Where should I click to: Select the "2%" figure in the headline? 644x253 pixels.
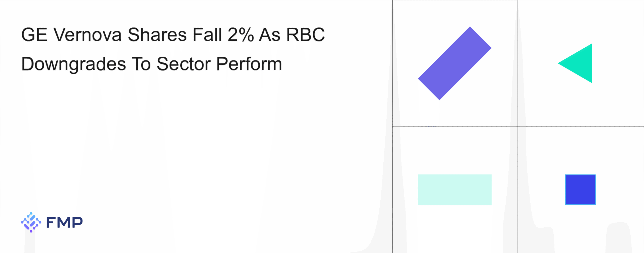241,35
